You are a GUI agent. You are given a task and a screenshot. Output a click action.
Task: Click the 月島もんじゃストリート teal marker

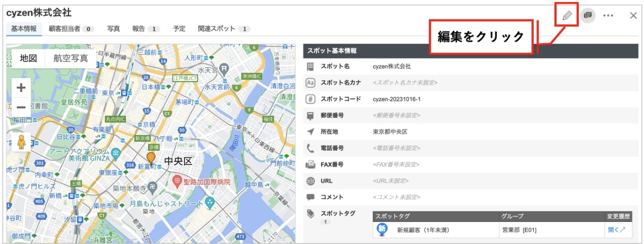coord(210,202)
